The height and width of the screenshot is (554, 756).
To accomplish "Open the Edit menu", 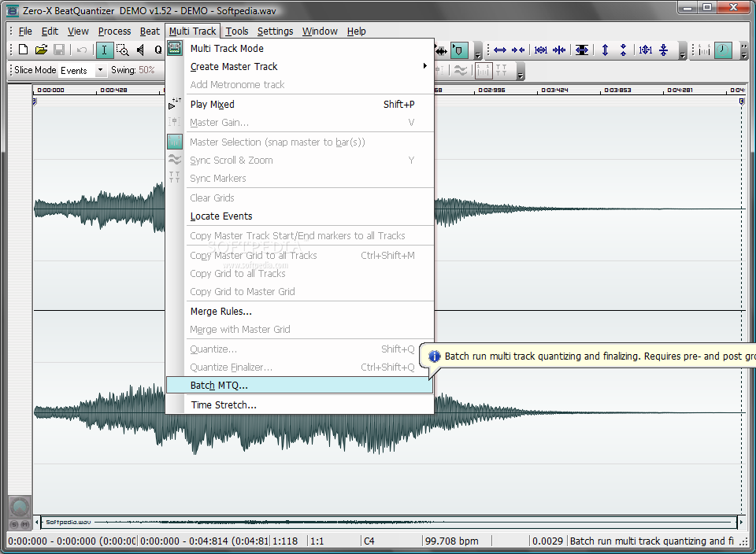I will click(50, 31).
